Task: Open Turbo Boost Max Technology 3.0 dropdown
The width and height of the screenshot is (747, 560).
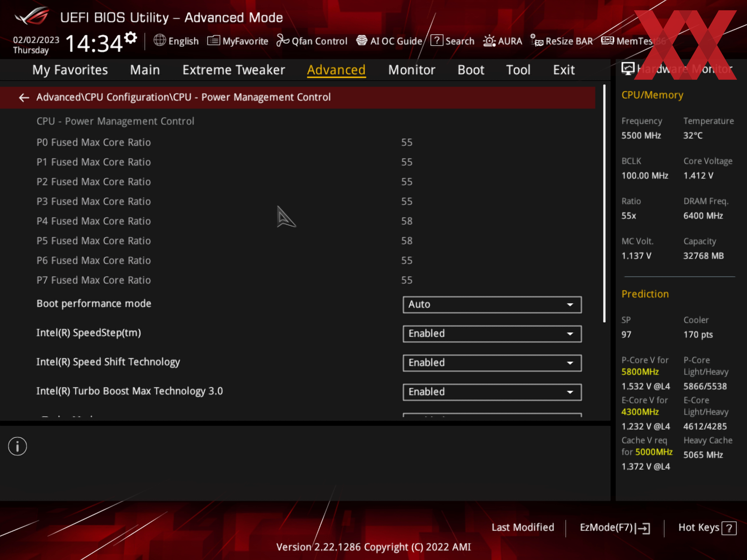Action: [492, 392]
